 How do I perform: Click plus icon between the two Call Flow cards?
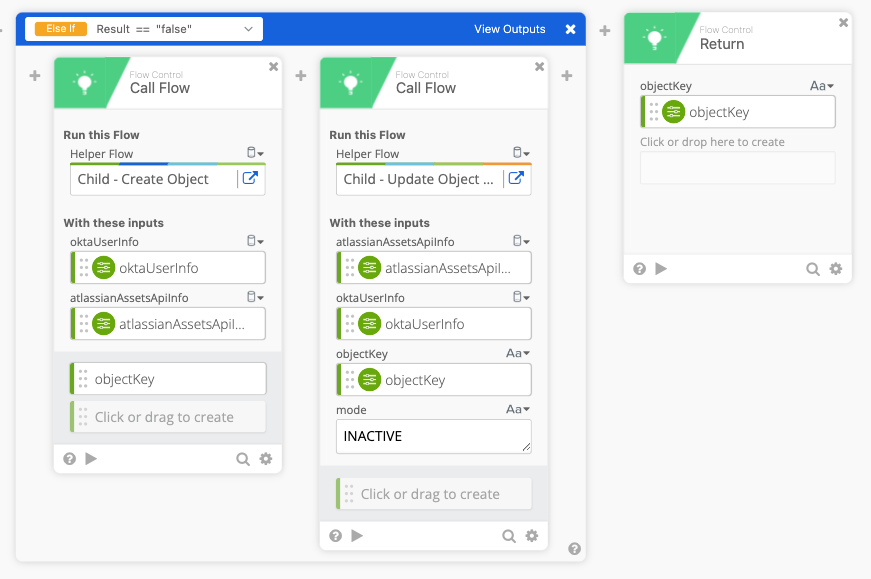tap(301, 76)
